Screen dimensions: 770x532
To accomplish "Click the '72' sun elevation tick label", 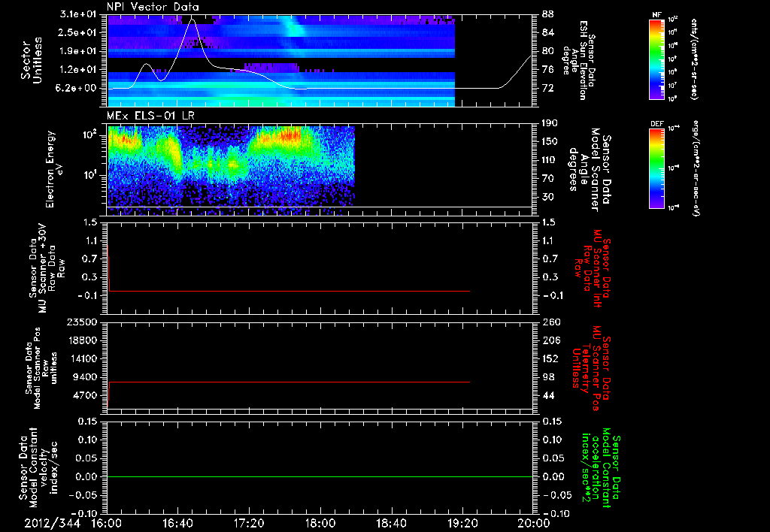I will 547,89.
